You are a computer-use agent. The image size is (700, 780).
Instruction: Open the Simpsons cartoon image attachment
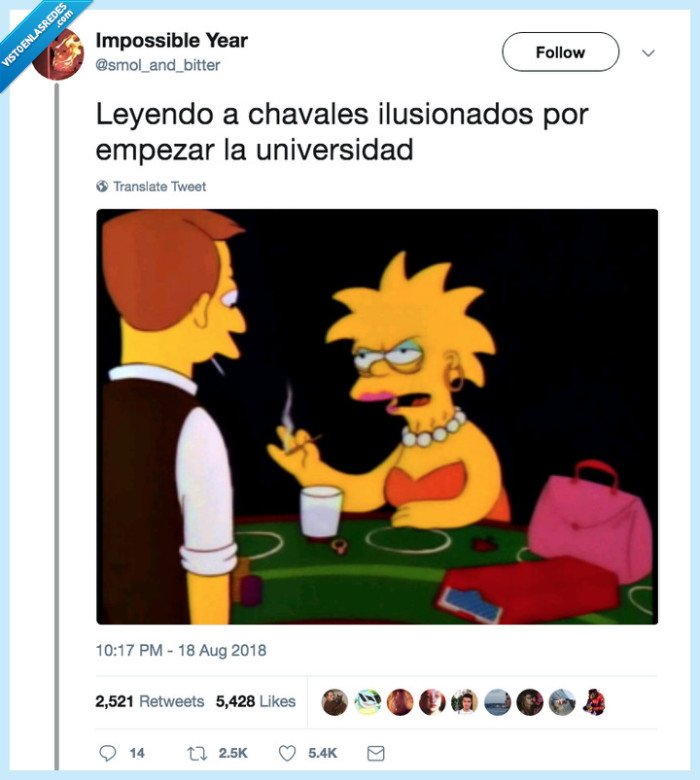click(x=377, y=416)
